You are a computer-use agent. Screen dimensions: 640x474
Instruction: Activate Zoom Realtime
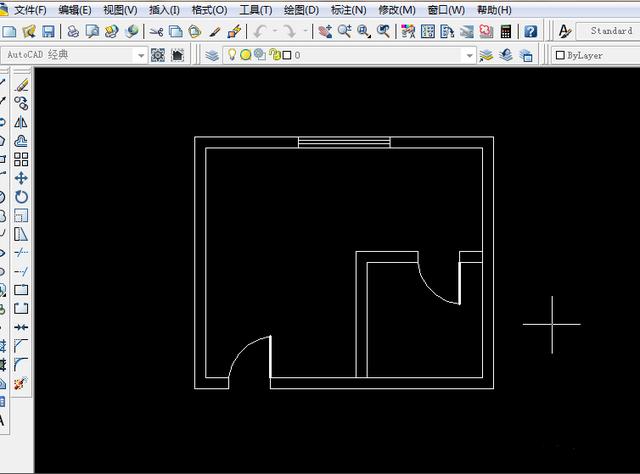[x=344, y=31]
